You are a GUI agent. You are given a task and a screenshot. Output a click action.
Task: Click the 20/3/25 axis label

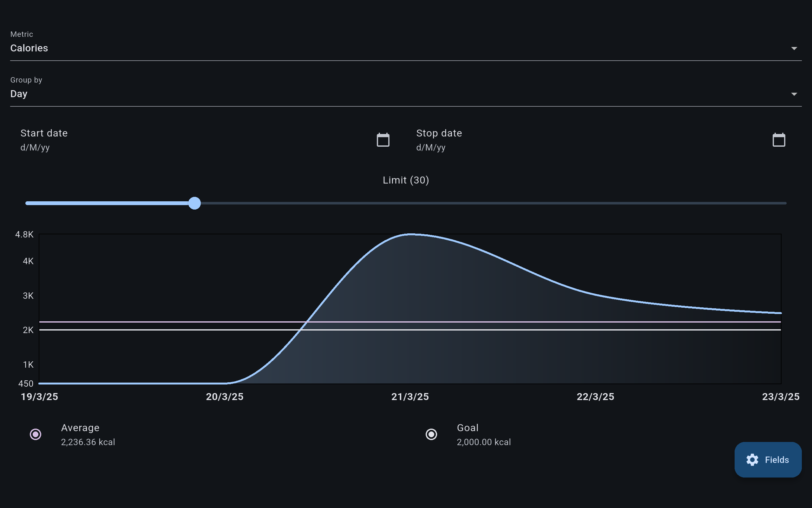[225, 397]
